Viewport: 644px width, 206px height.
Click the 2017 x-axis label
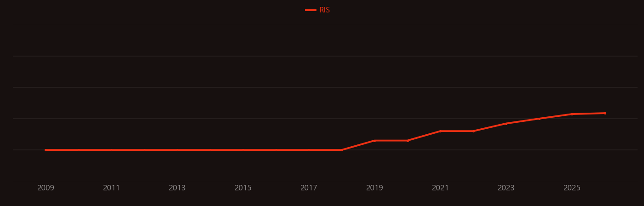(x=309, y=188)
